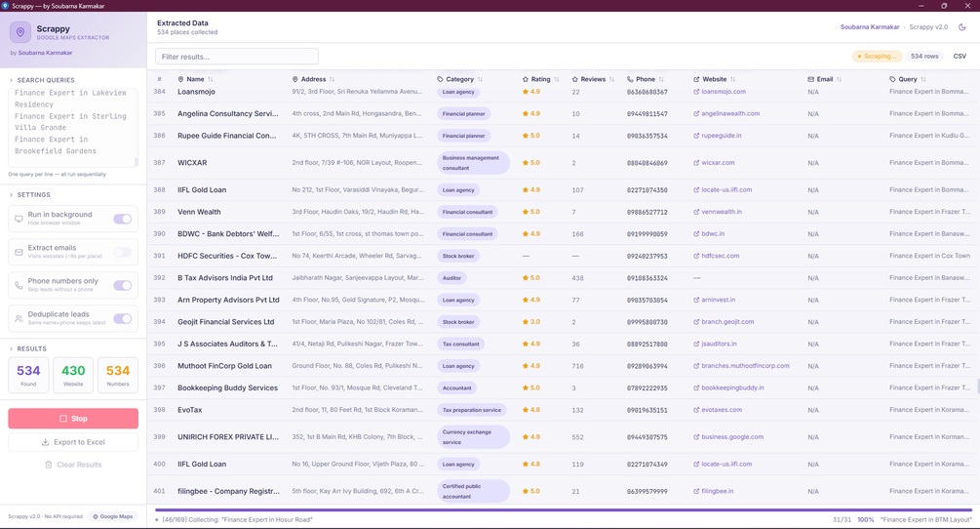
Task: Open angelinawealth.com external link icon
Action: pos(696,114)
